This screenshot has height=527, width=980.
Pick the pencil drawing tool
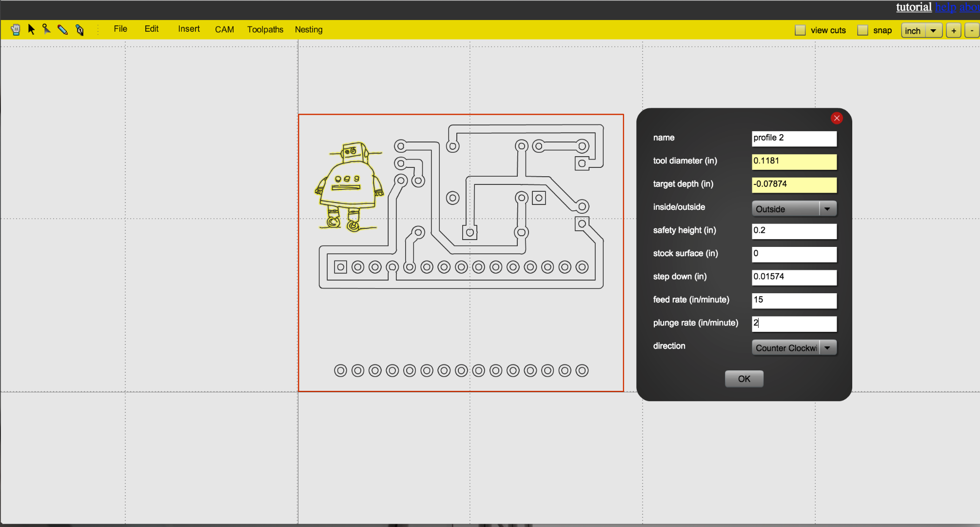(63, 30)
